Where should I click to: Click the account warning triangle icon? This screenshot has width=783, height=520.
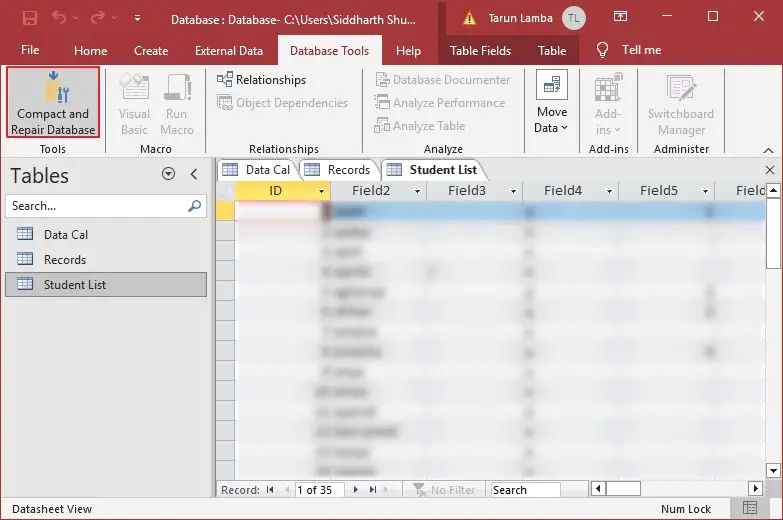tap(469, 18)
